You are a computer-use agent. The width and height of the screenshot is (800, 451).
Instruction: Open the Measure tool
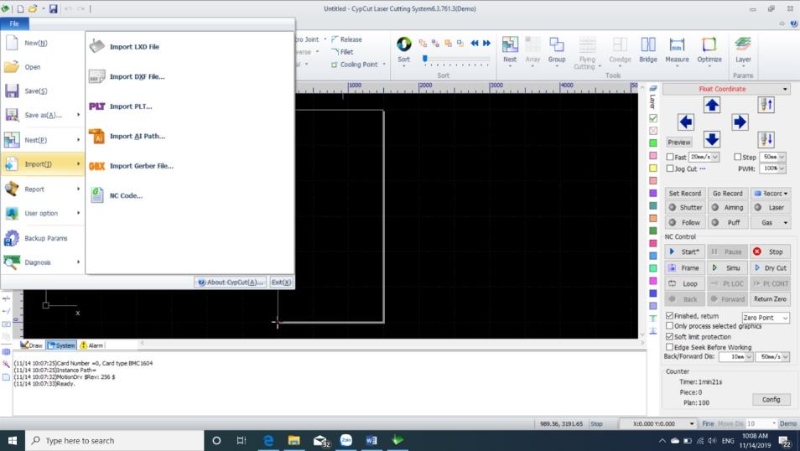677,49
